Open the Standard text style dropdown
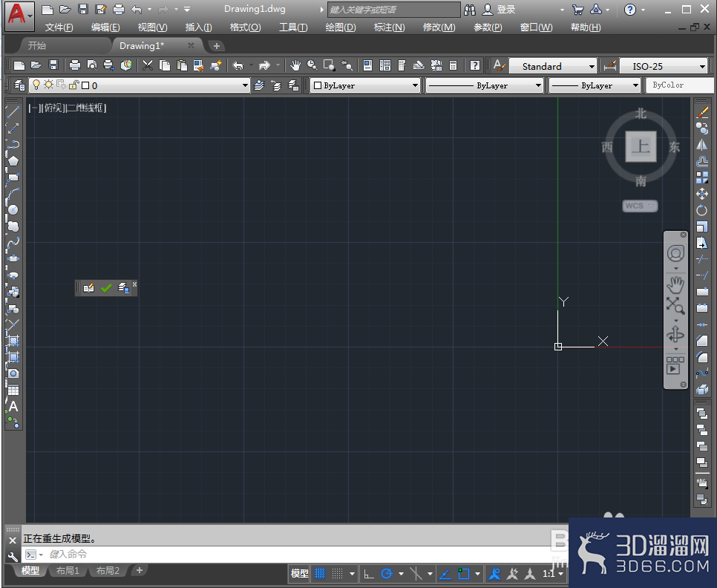717x588 pixels. pos(592,67)
